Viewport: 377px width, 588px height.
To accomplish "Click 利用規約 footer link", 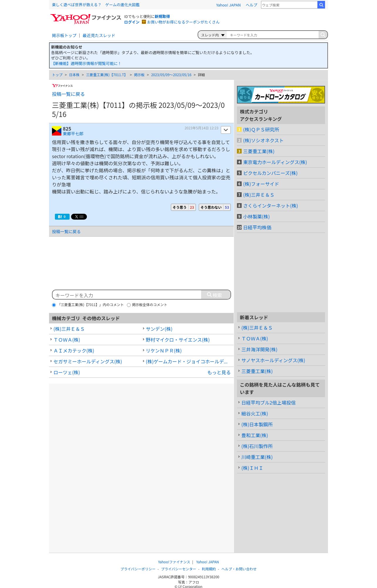I will tap(209, 569).
